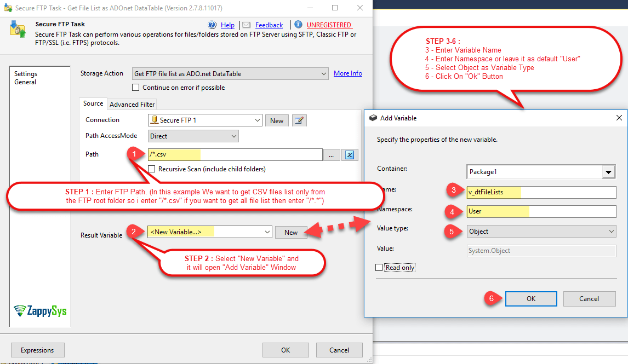Switch to the Advanced Filter tab
Viewport: 628px width, 364px height.
tap(132, 105)
